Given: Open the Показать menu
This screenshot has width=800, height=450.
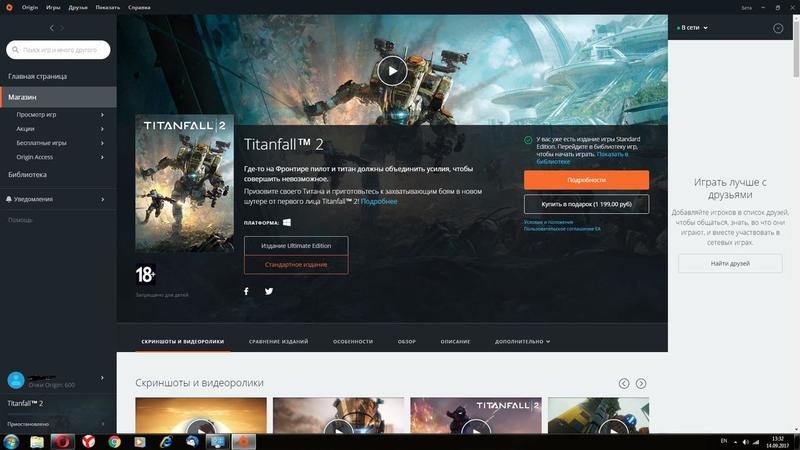Looking at the screenshot, I should pyautogui.click(x=108, y=8).
